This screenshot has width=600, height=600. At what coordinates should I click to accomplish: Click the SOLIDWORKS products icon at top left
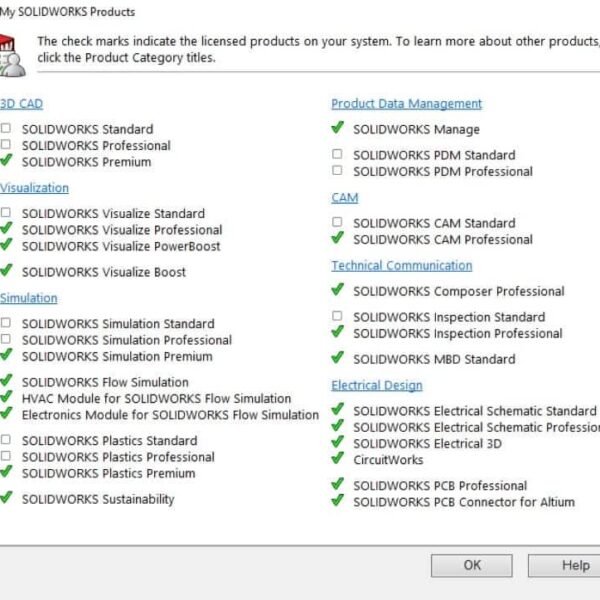pos(12,53)
